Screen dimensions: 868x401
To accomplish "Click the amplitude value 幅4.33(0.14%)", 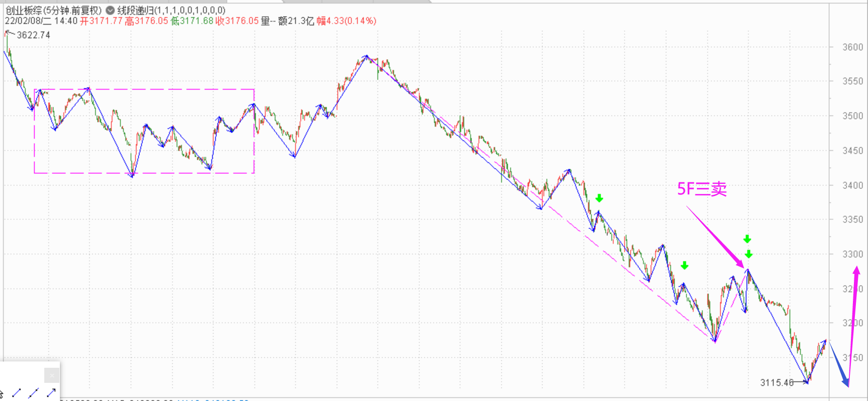I will [x=346, y=21].
